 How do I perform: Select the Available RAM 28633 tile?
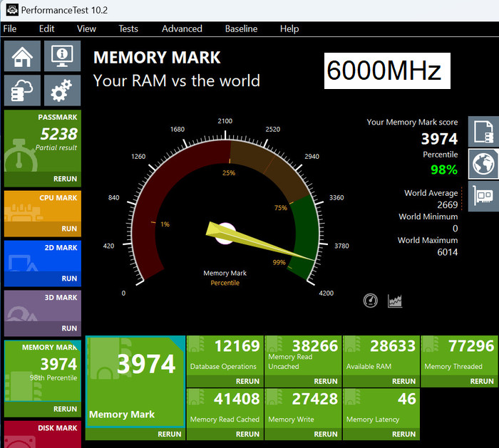pos(381,355)
